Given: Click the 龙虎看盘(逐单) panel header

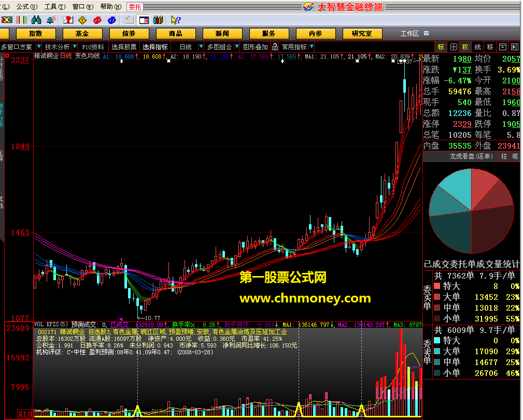Looking at the screenshot, I should (x=471, y=156).
